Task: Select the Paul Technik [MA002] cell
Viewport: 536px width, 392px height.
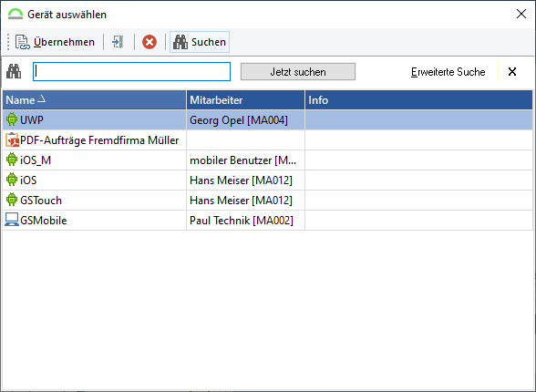Action: 245,220
